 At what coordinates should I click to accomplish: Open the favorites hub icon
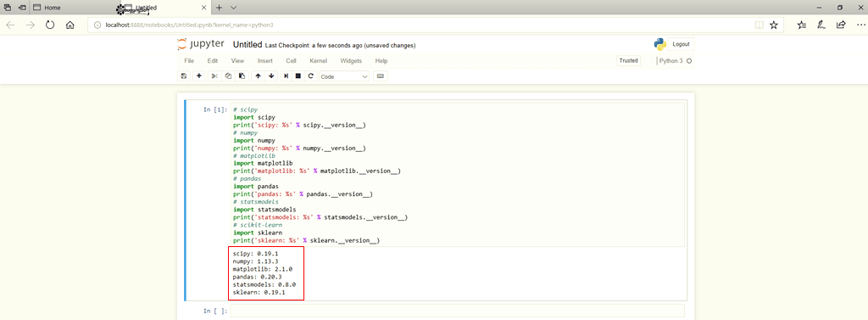point(802,25)
